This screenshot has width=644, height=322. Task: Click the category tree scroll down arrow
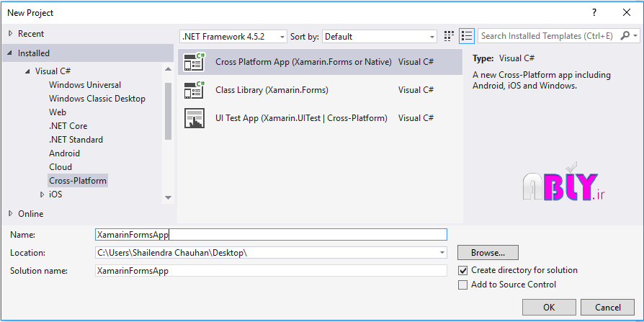[168, 197]
